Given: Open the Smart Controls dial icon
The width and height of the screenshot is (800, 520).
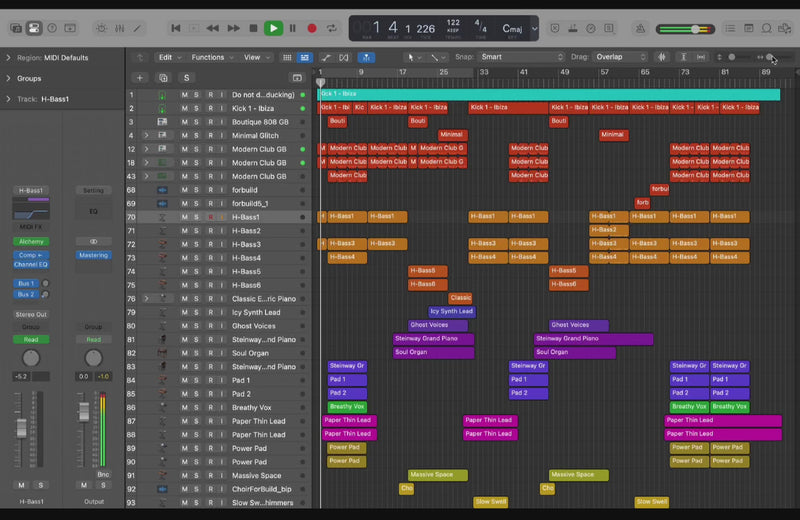Looking at the screenshot, I should coord(102,28).
